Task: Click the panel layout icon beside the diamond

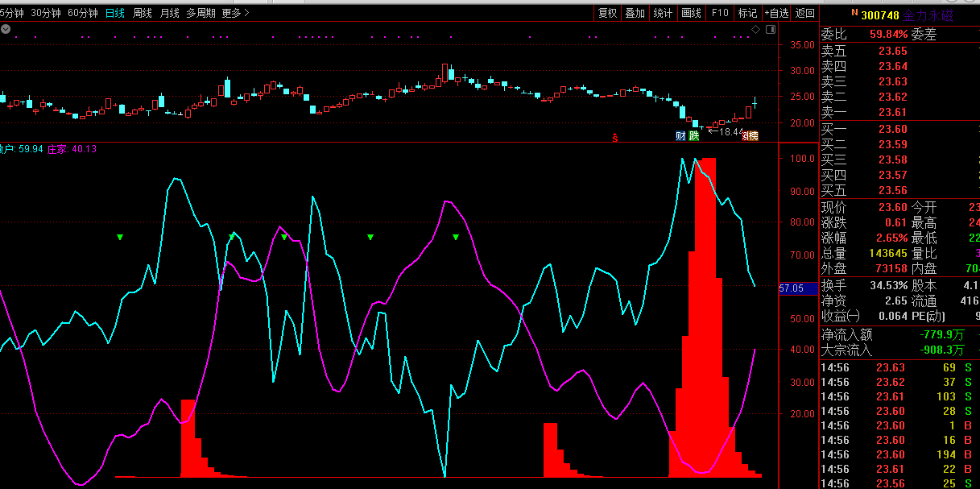Action: coord(770,30)
